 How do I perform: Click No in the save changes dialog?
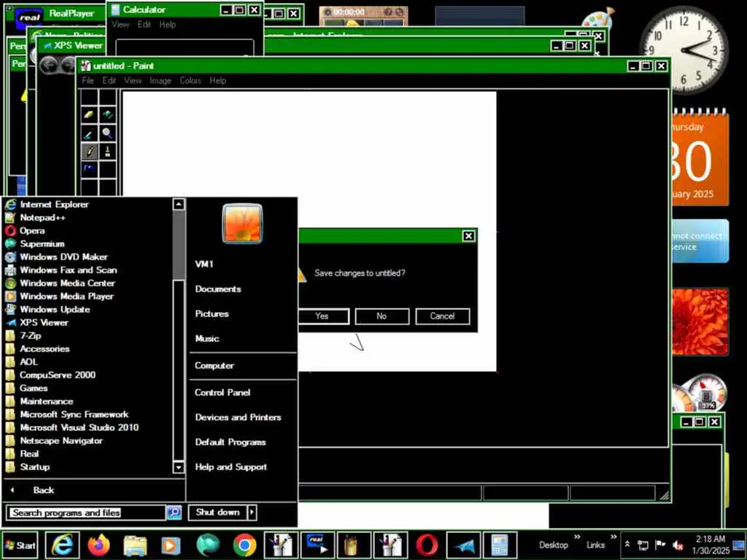click(382, 316)
